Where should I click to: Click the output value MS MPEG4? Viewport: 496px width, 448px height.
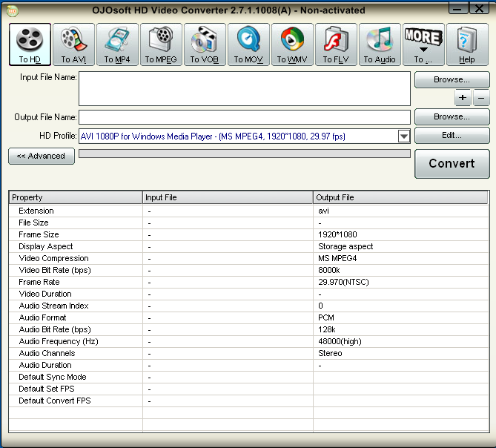click(337, 258)
